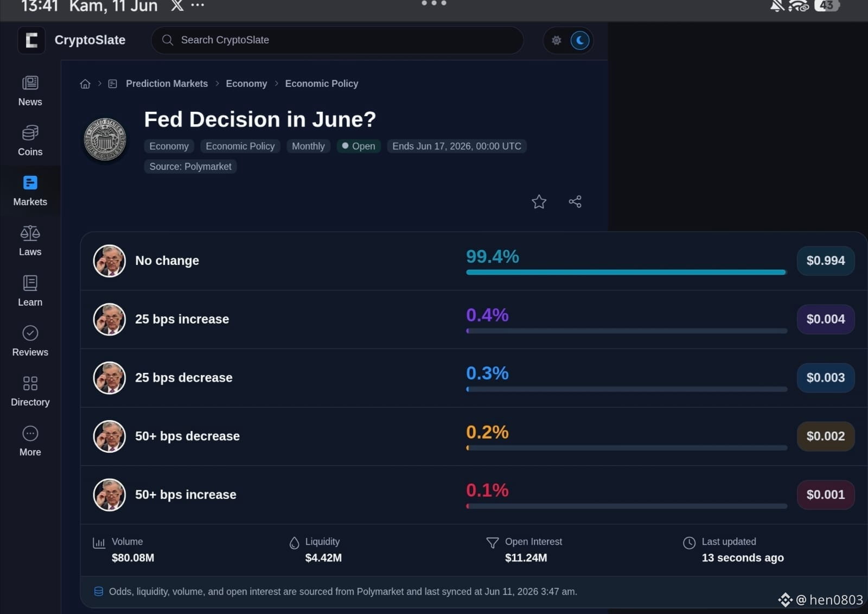Open Prediction Markets breadcrumb
The width and height of the screenshot is (868, 614).
(167, 84)
